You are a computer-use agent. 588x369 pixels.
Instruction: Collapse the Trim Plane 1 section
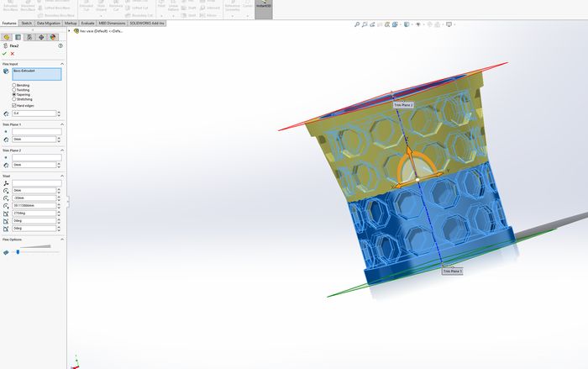pos(62,124)
